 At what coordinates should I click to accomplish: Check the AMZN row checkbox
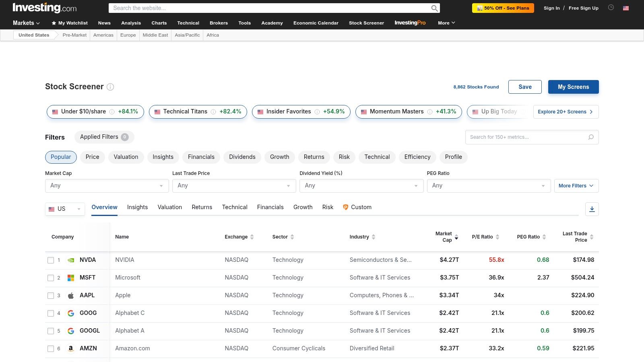click(x=51, y=349)
